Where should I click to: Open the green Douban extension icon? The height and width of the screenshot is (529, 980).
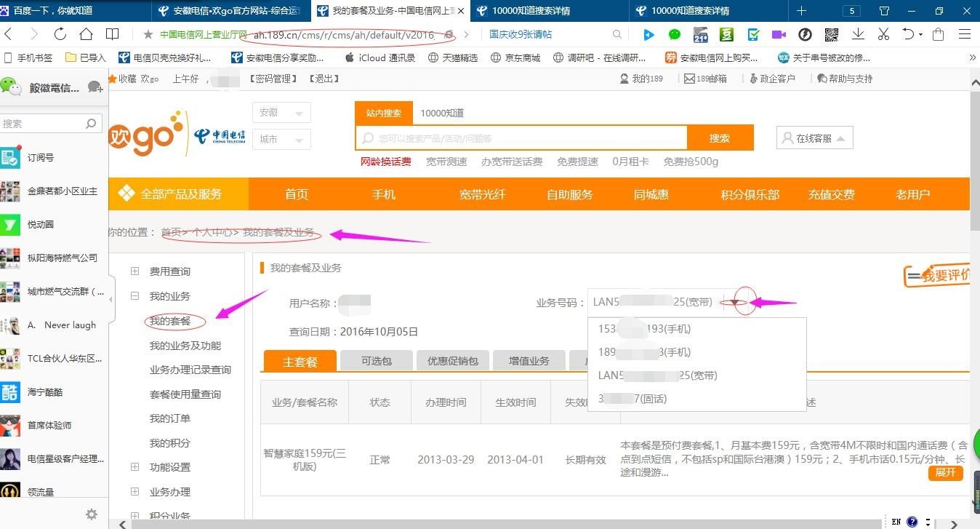pyautogui.click(x=727, y=34)
